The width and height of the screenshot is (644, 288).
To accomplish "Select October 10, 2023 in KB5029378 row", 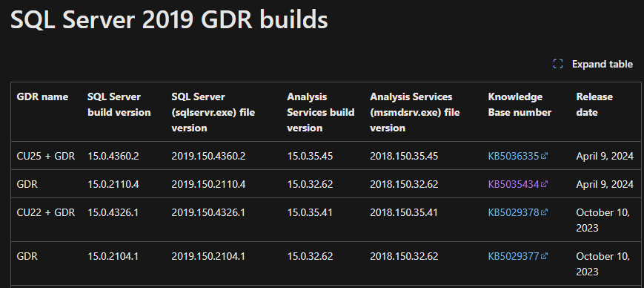I will point(603,220).
